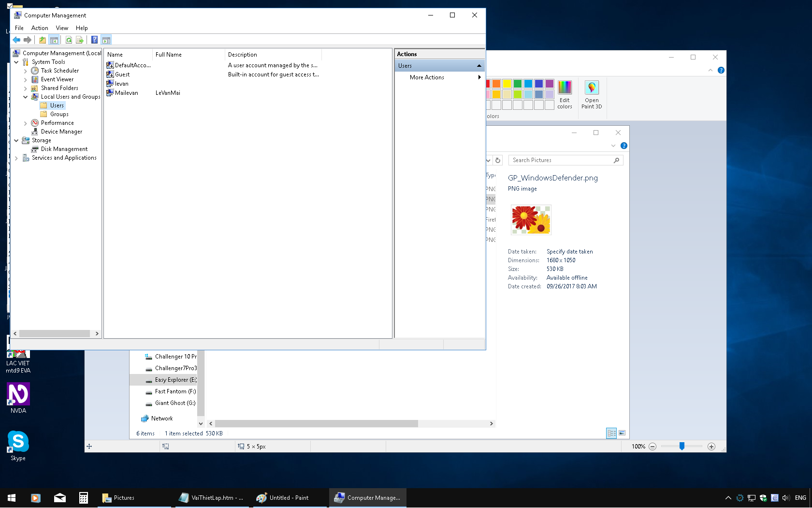
Task: Click the Refresh toolbar icon
Action: 68,40
